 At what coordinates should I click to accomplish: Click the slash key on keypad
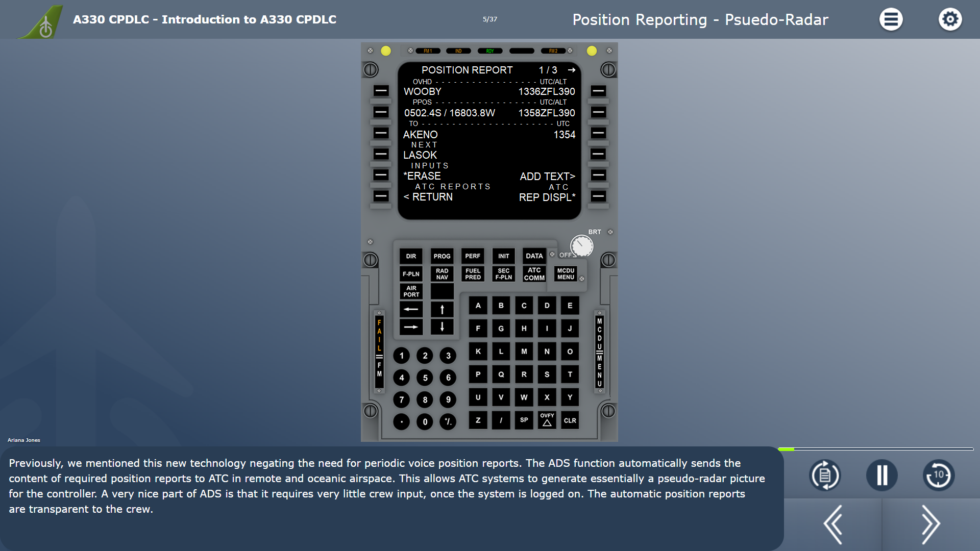pyautogui.click(x=501, y=420)
